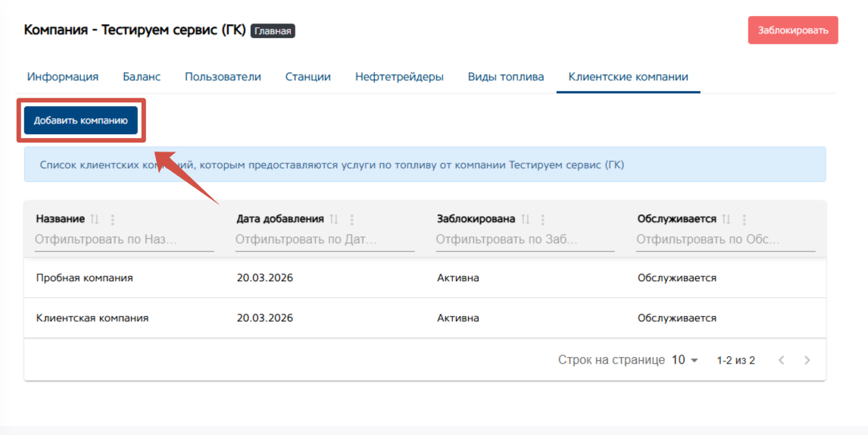Sort by Название column icon

[x=95, y=219]
